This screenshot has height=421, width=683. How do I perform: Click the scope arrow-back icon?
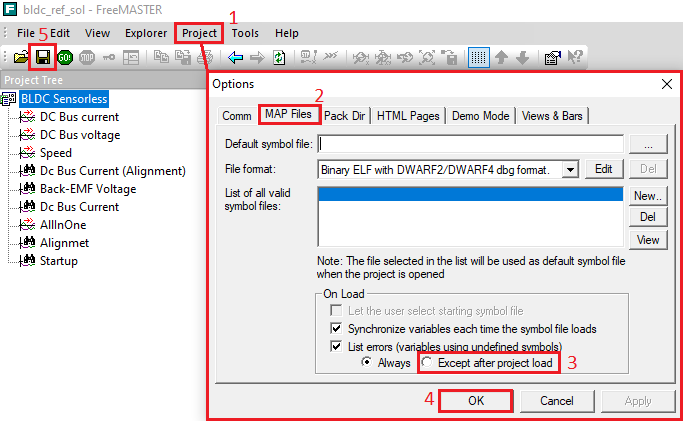click(x=405, y=57)
